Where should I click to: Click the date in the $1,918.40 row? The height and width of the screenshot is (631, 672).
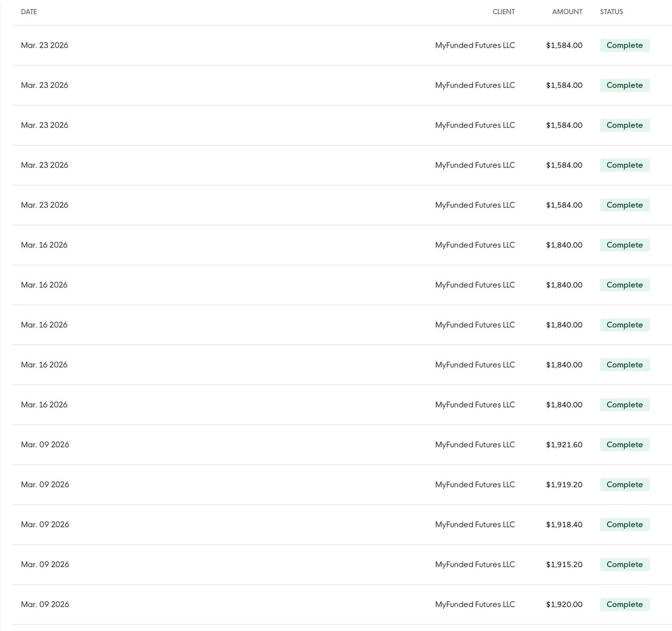click(x=45, y=525)
